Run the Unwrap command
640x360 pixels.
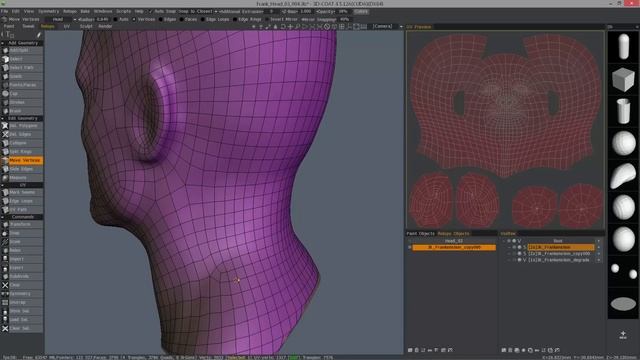[x=22, y=302]
